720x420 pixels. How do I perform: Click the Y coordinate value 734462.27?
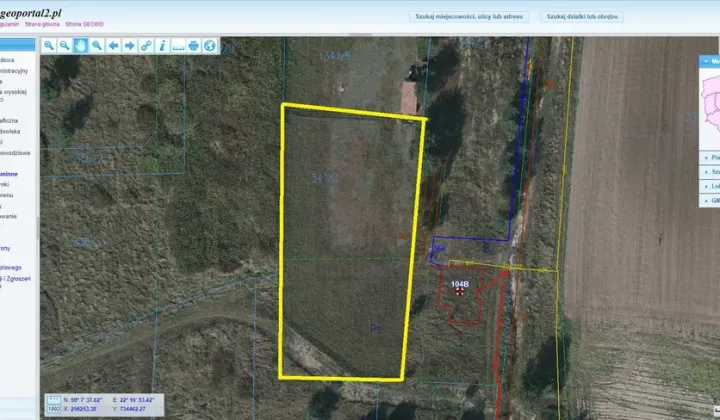pyautogui.click(x=133, y=409)
